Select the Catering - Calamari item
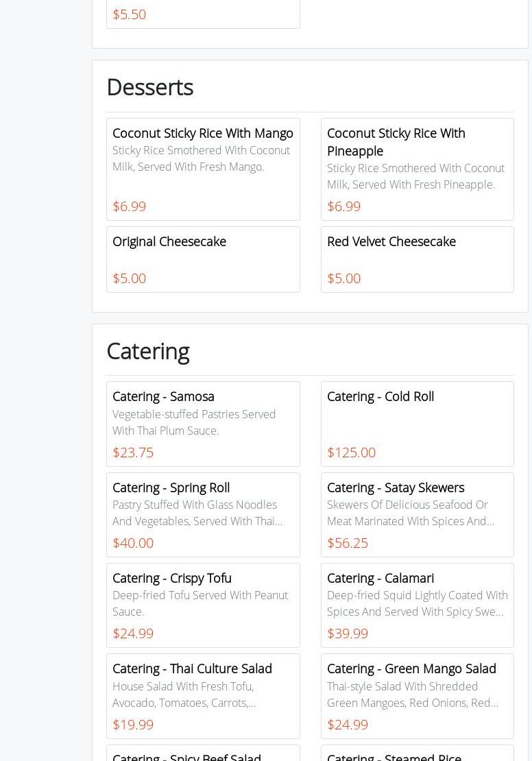The width and height of the screenshot is (532, 761). point(417,605)
